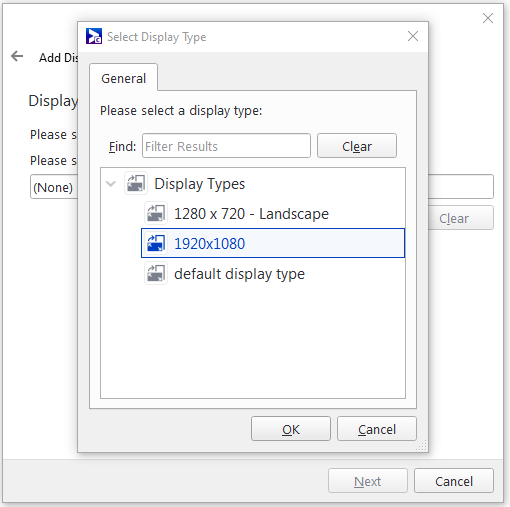Viewport: 510px width, 507px height.
Task: Click the icon next to 1920x1080 entry
Action: (x=156, y=243)
